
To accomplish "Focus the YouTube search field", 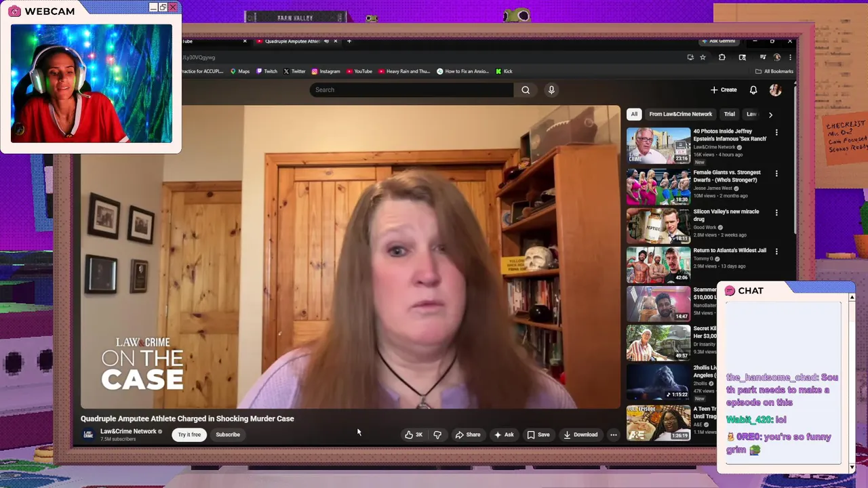I will pyautogui.click(x=412, y=89).
